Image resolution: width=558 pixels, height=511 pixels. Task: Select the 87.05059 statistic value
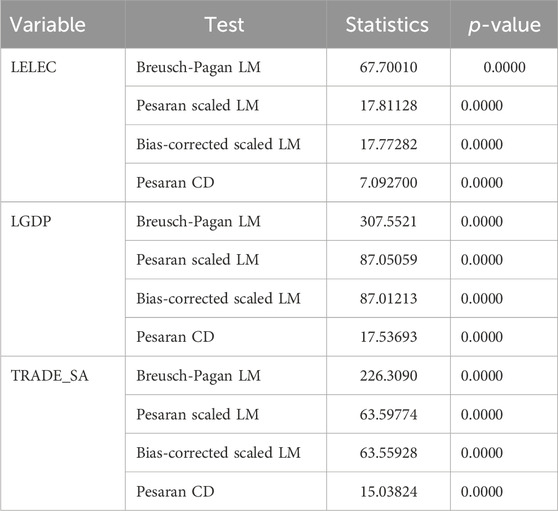pyautogui.click(x=388, y=260)
